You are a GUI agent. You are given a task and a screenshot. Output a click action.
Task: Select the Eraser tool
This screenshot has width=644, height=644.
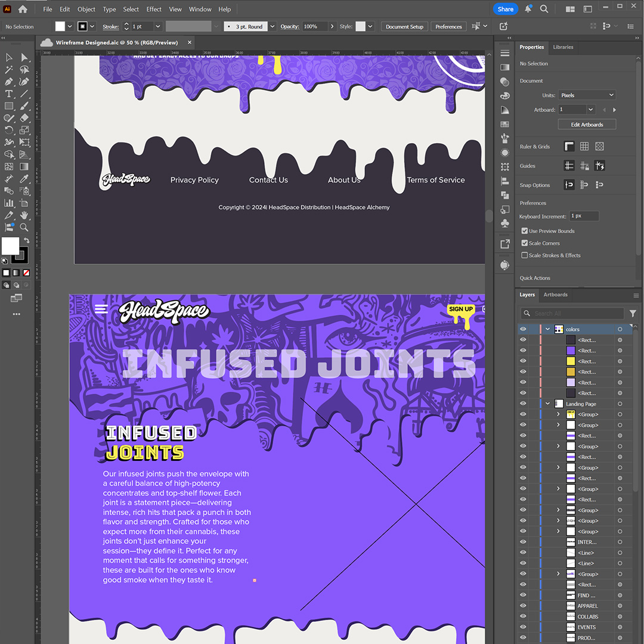[24, 118]
